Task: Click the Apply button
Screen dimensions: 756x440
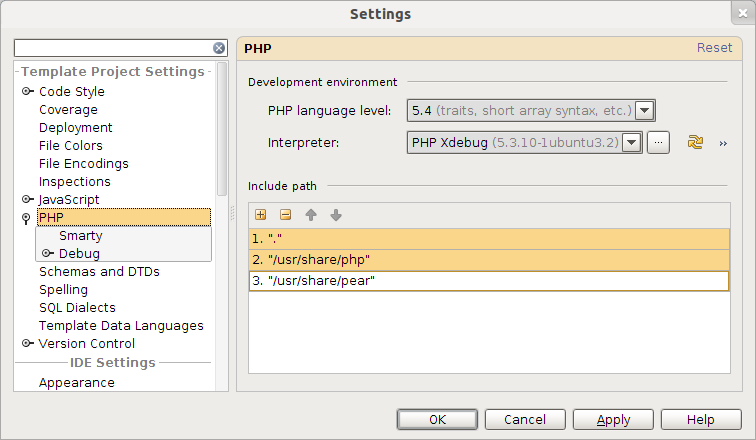Action: tap(613, 419)
